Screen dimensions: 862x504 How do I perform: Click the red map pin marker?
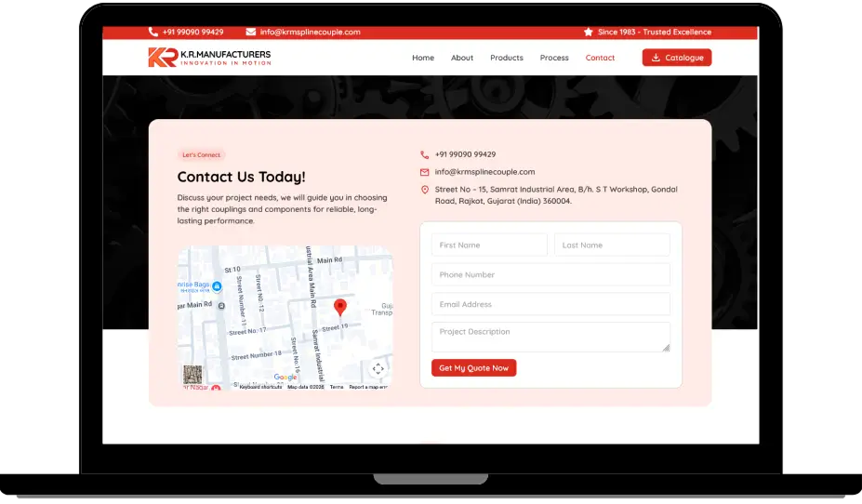pos(340,307)
